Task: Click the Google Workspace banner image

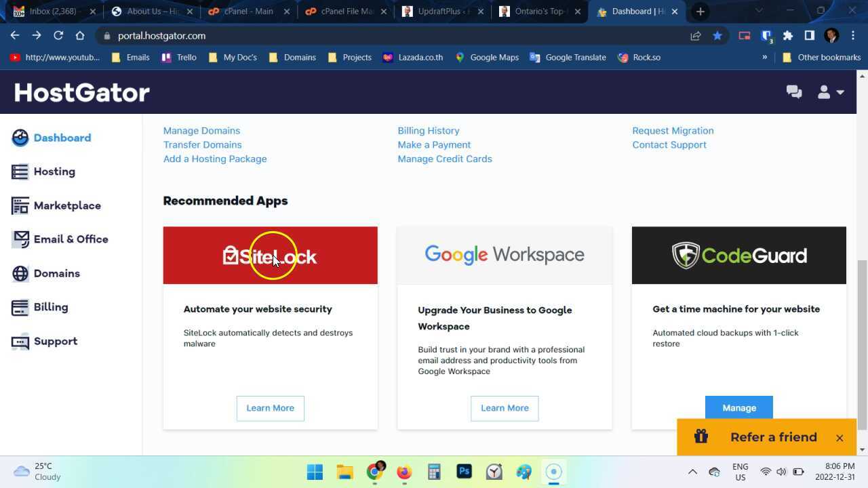Action: 505,256
